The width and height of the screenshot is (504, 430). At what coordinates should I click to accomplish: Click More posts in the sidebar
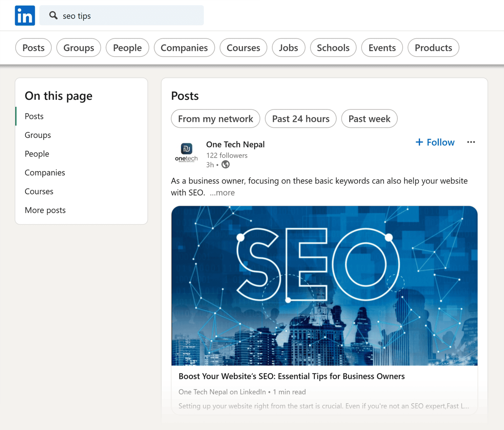(x=45, y=210)
